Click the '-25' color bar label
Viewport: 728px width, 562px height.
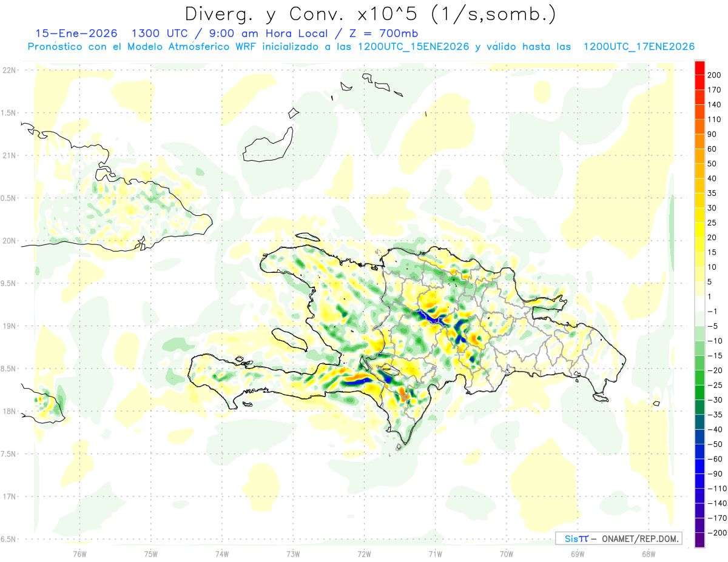point(714,385)
